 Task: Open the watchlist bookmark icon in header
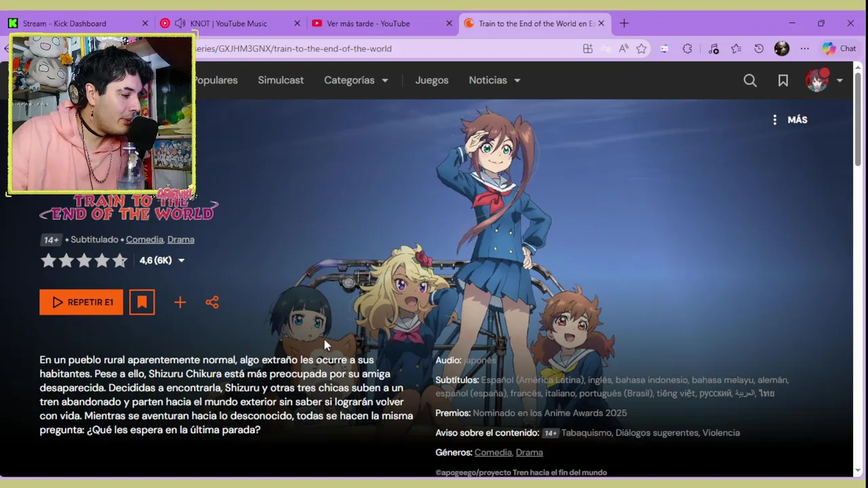click(x=783, y=80)
